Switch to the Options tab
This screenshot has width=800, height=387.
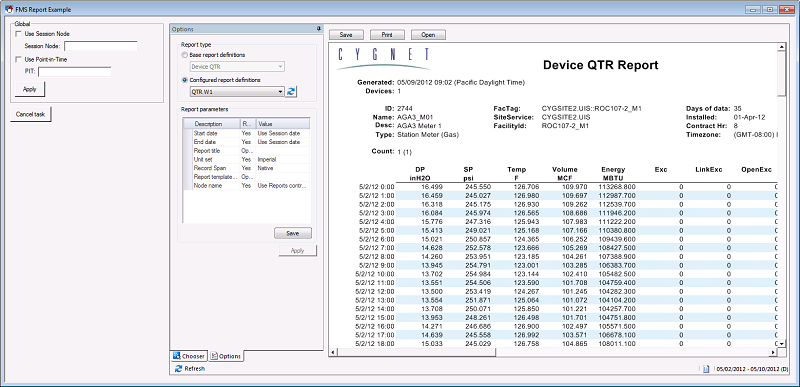pos(226,356)
